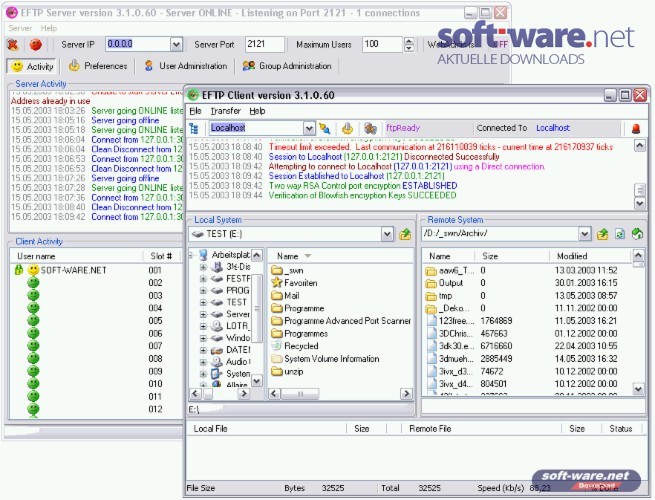Select the _swn folder in the local list

pyautogui.click(x=287, y=271)
